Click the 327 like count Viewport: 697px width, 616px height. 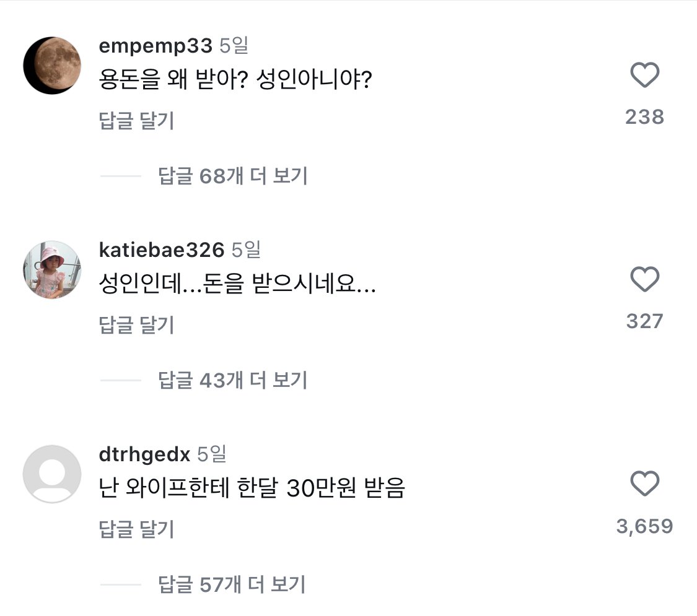tap(644, 321)
